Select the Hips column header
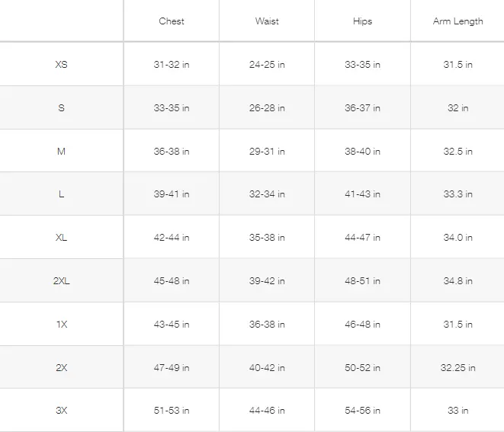The height and width of the screenshot is (432, 504). pyautogui.click(x=362, y=21)
